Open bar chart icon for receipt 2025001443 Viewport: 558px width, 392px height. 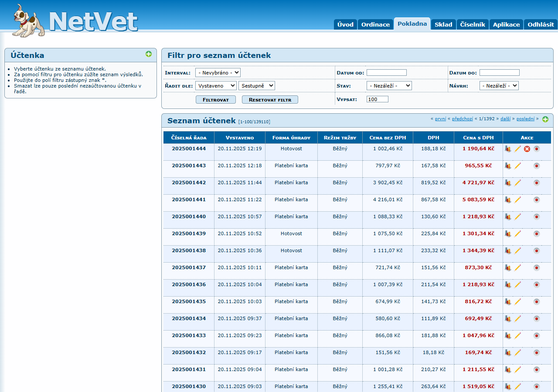pos(508,166)
